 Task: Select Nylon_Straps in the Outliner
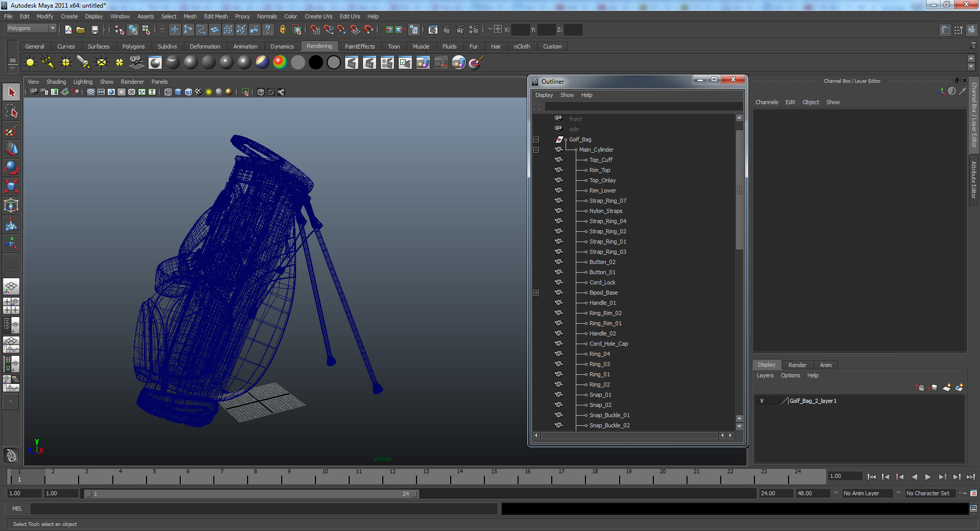606,211
